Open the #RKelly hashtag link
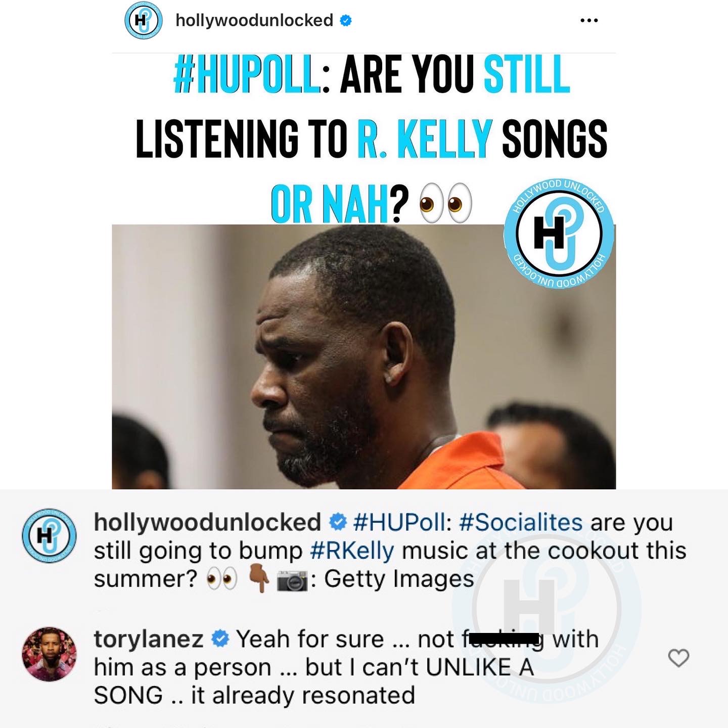 click(352, 551)
